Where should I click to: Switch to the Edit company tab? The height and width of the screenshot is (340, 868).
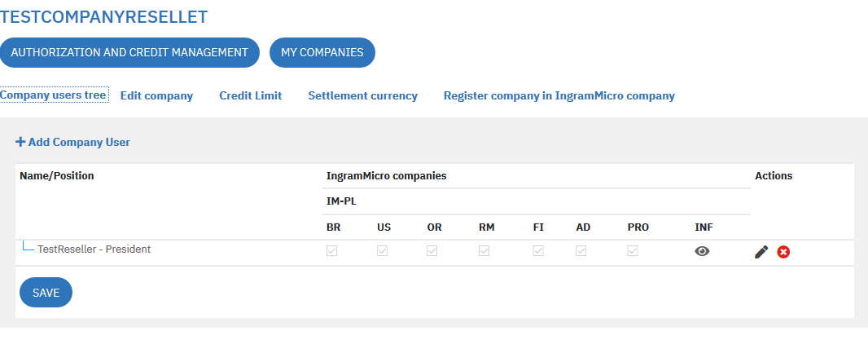(156, 96)
